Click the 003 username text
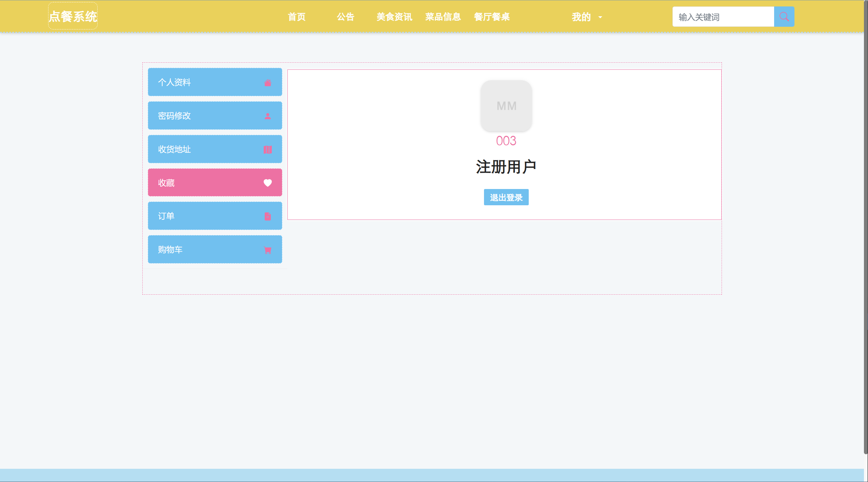This screenshot has height=482, width=868. tap(506, 141)
